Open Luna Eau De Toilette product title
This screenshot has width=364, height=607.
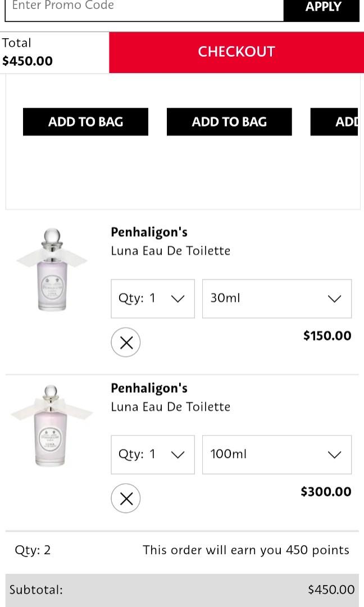coord(170,251)
